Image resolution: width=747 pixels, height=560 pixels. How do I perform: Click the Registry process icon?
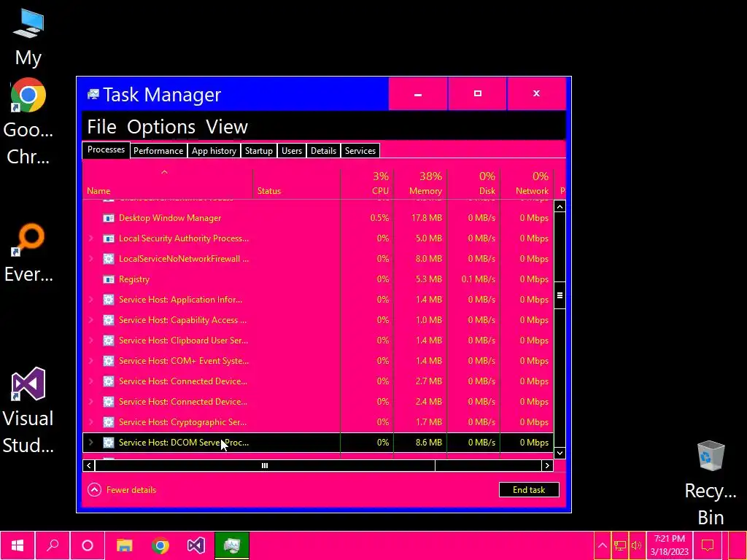point(109,279)
